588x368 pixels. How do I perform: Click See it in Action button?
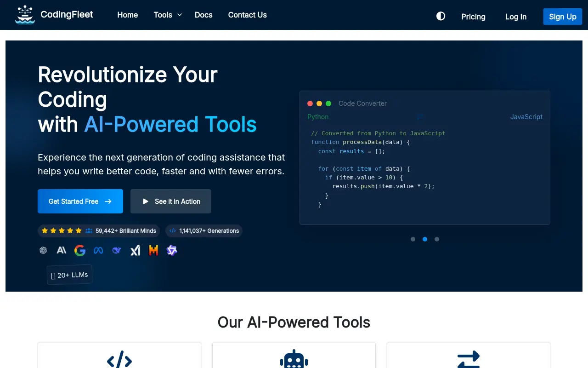[x=171, y=201]
